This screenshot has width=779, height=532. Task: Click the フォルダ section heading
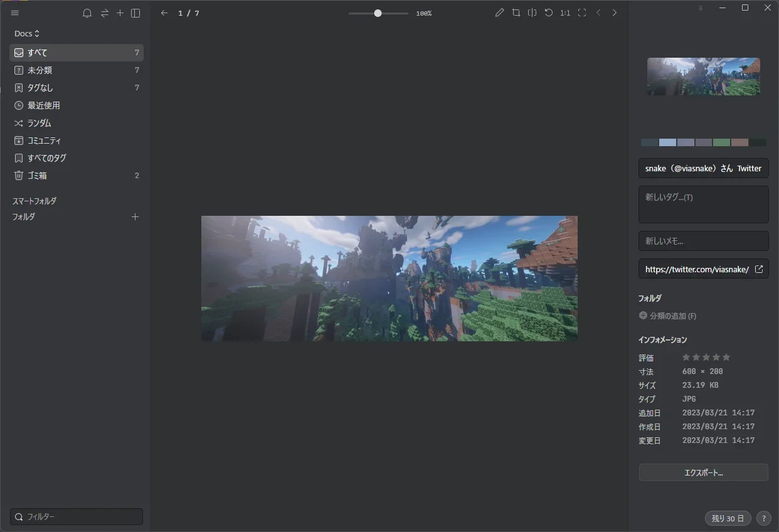pyautogui.click(x=24, y=217)
